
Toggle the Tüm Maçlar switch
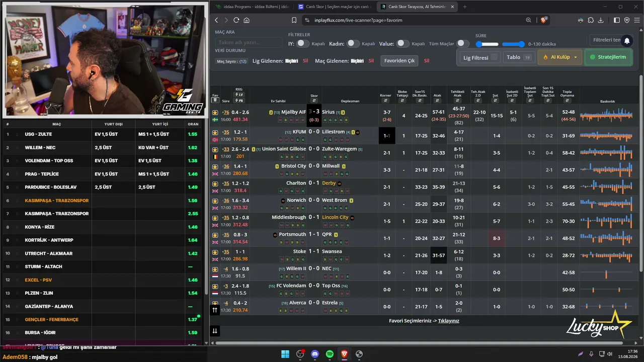[x=463, y=44]
